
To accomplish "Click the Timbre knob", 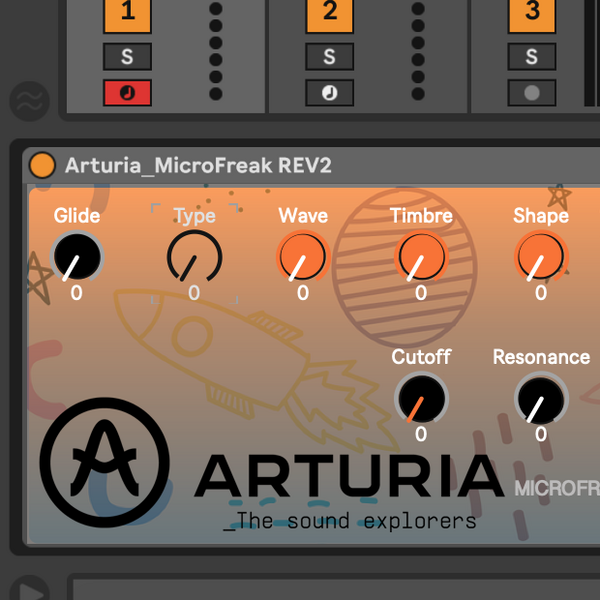I will [421, 256].
